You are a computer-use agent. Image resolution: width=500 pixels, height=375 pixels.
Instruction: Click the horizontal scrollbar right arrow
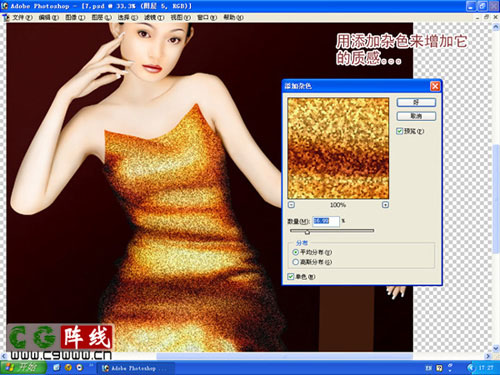tap(488, 356)
